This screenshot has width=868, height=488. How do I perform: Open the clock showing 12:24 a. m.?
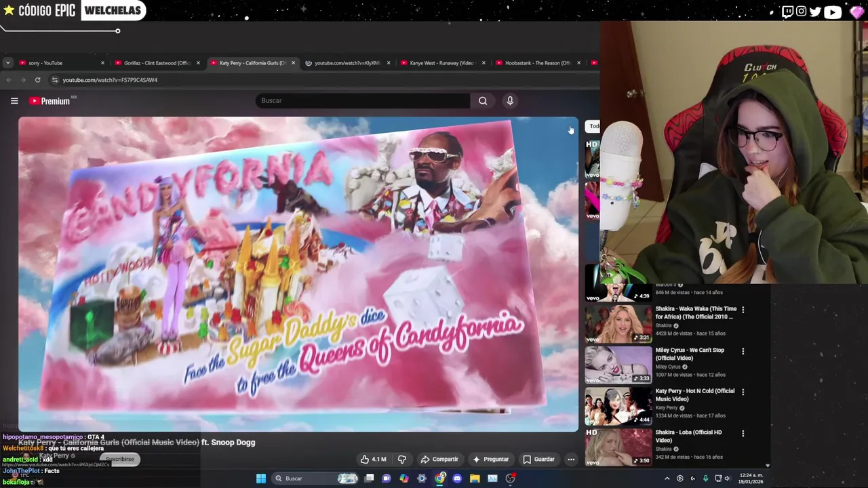click(x=751, y=479)
